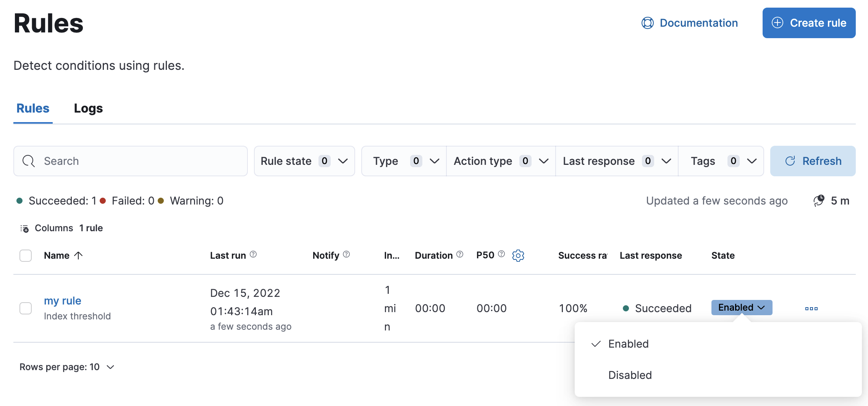Click the Succeeded: 1 status summary
This screenshot has width=868, height=406.
pyautogui.click(x=57, y=201)
